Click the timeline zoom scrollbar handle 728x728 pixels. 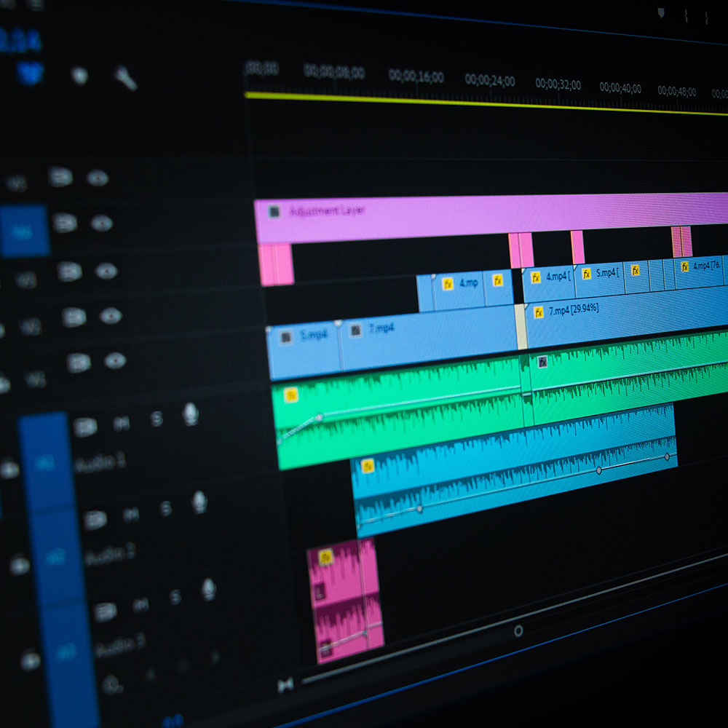[518, 630]
